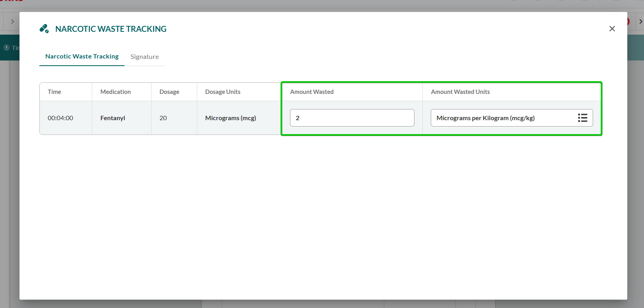Click the Amount Wasted column header

[x=312, y=92]
